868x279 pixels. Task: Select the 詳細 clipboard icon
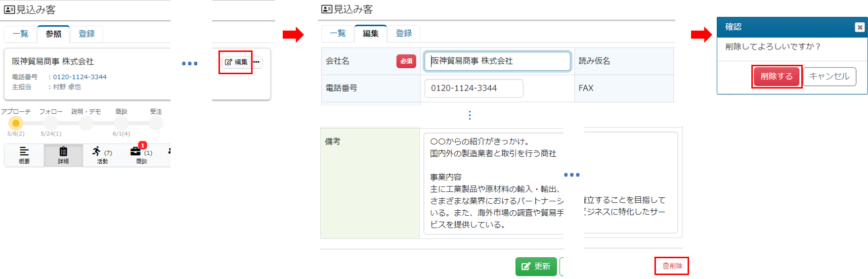(x=63, y=155)
